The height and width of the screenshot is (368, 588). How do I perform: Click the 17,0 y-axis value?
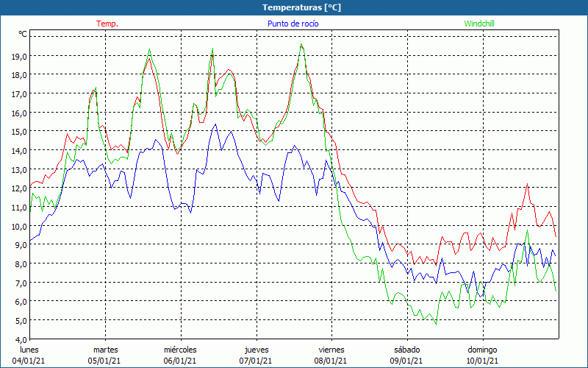pos(19,94)
